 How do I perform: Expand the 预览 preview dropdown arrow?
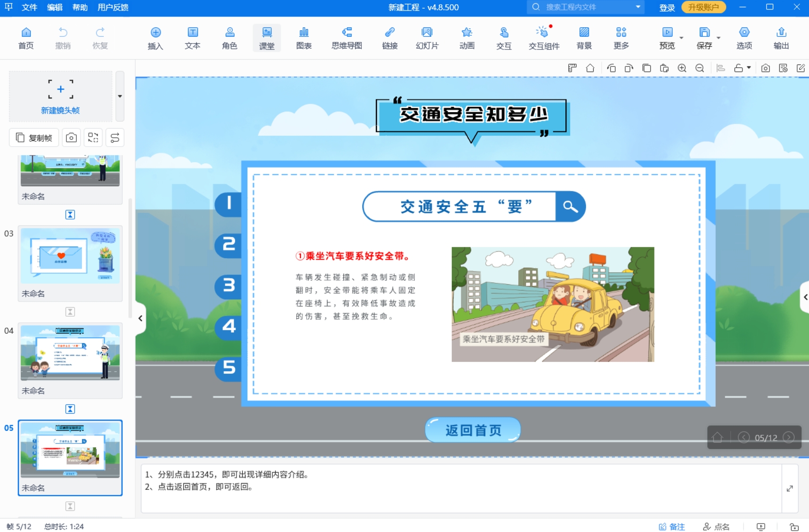click(x=681, y=38)
